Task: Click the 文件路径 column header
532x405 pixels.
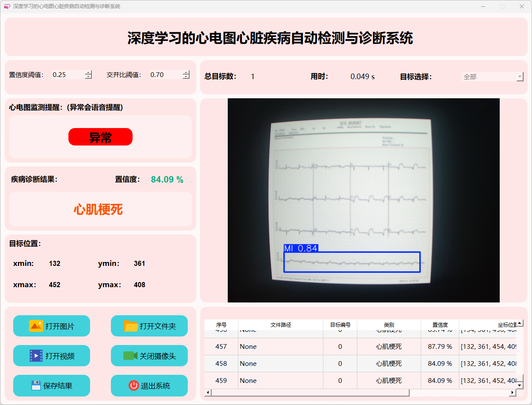Action: [280, 325]
